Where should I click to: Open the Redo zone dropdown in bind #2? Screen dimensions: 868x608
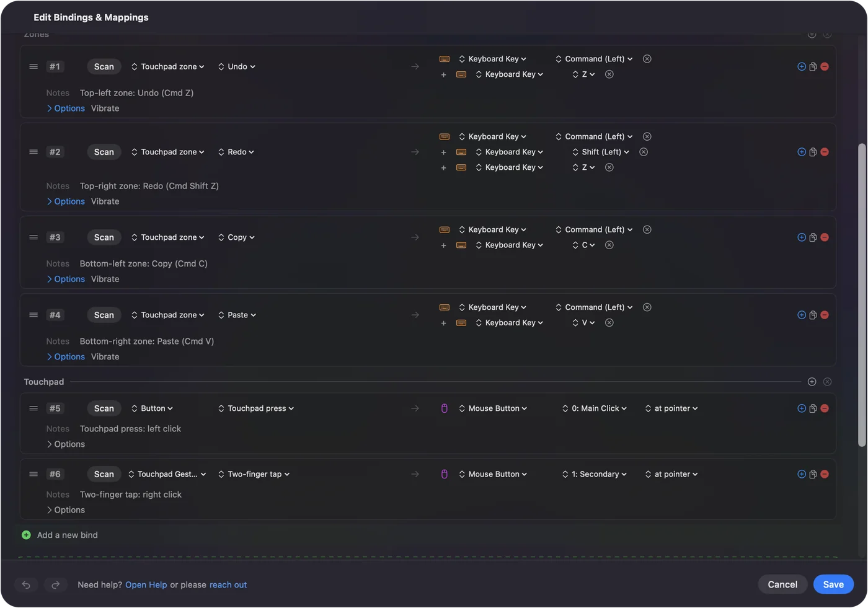pyautogui.click(x=236, y=152)
